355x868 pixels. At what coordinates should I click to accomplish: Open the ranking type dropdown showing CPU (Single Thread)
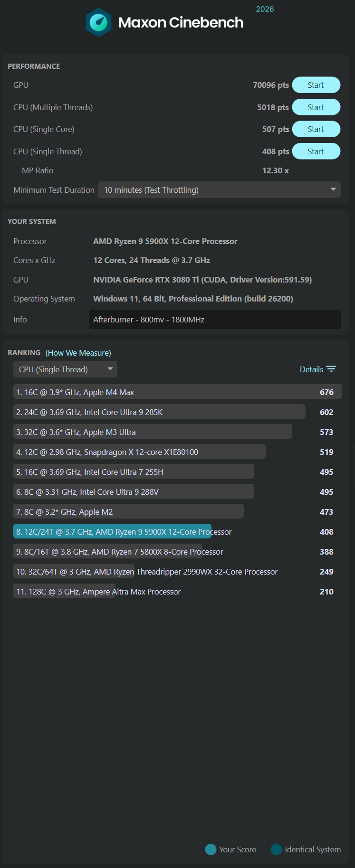65,369
